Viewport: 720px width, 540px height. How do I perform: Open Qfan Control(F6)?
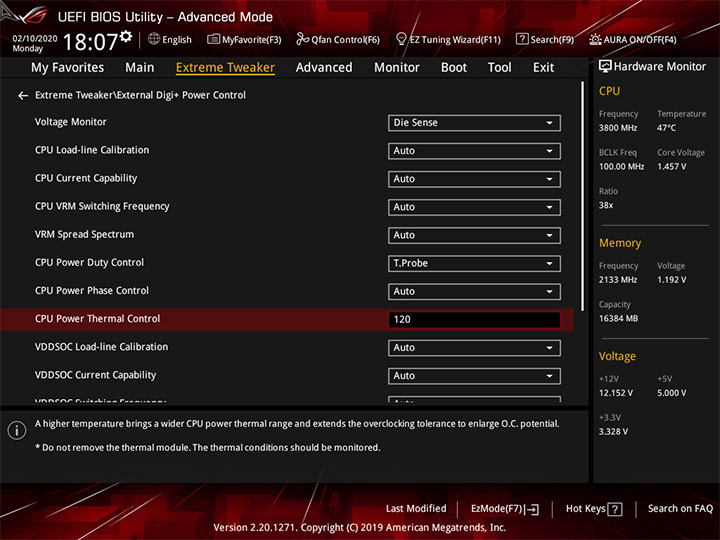(338, 39)
